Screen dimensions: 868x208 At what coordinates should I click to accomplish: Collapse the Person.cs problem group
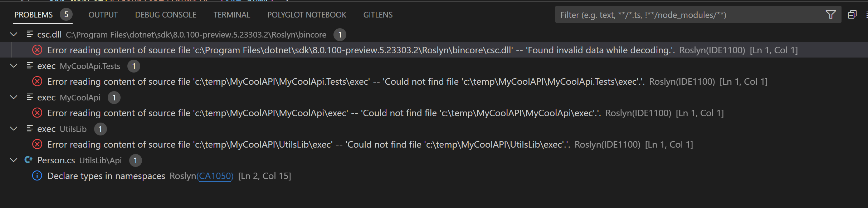(13, 160)
